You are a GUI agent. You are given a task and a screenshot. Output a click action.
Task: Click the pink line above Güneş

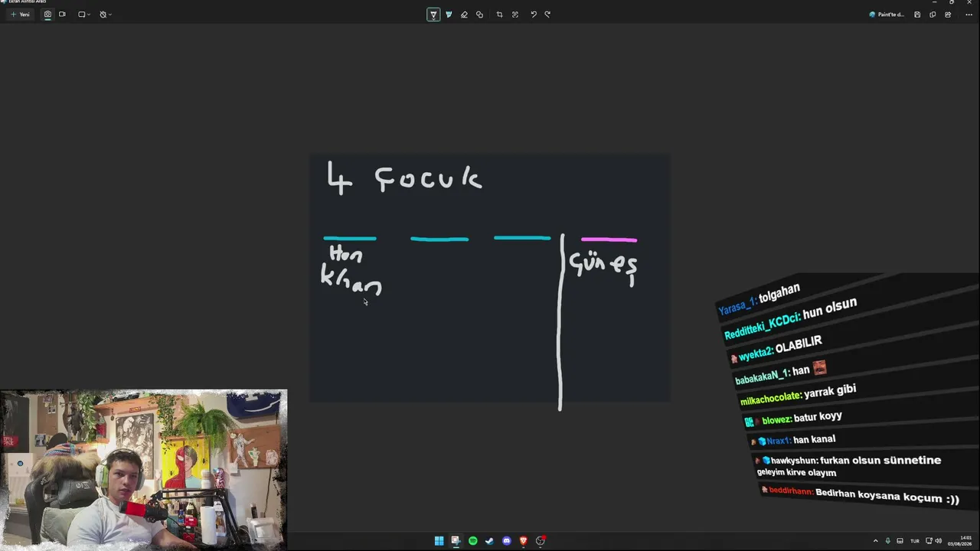[x=609, y=240]
